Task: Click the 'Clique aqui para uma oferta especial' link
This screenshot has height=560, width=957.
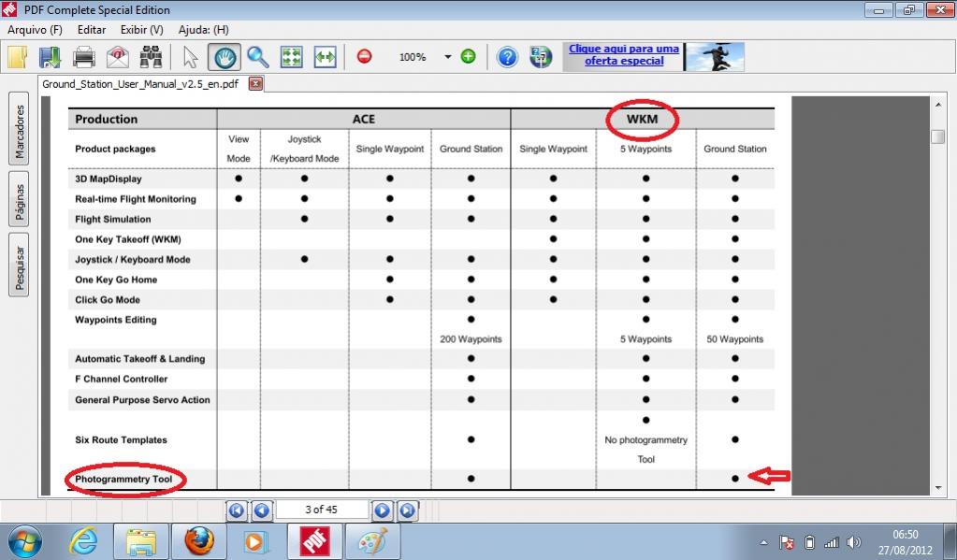Action: (x=624, y=55)
